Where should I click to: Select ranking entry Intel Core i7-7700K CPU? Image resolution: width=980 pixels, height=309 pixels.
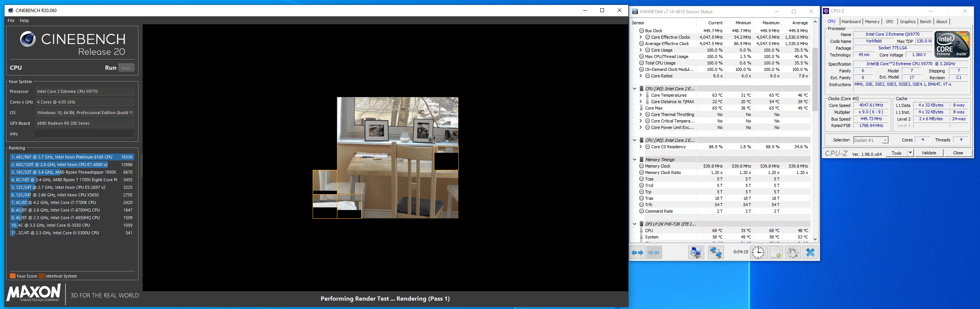click(72, 202)
